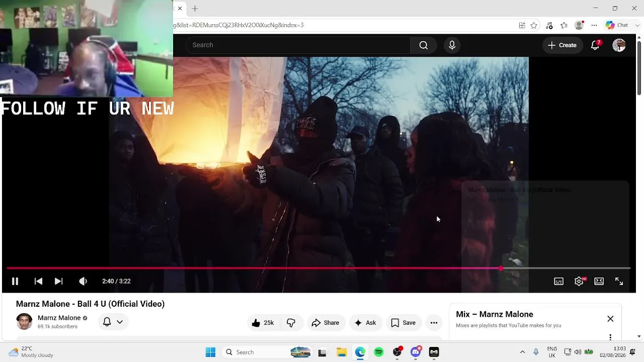Open the weather widget showing 22°C

31,352
